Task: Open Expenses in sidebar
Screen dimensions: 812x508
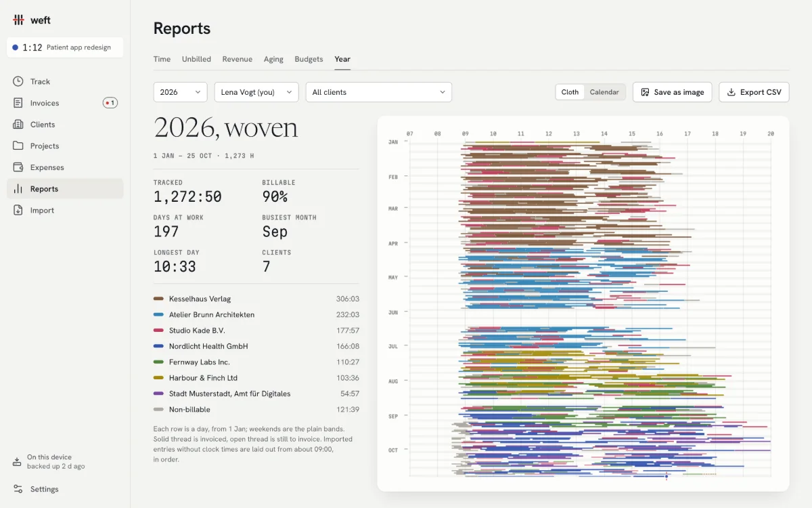Action: [65, 167]
